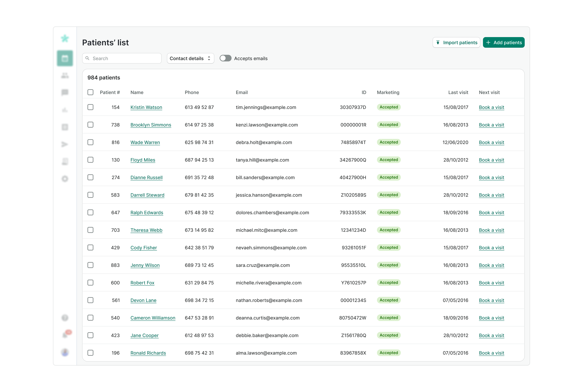
Task: Open Brooklyn Simmons patient link
Action: coord(151,125)
